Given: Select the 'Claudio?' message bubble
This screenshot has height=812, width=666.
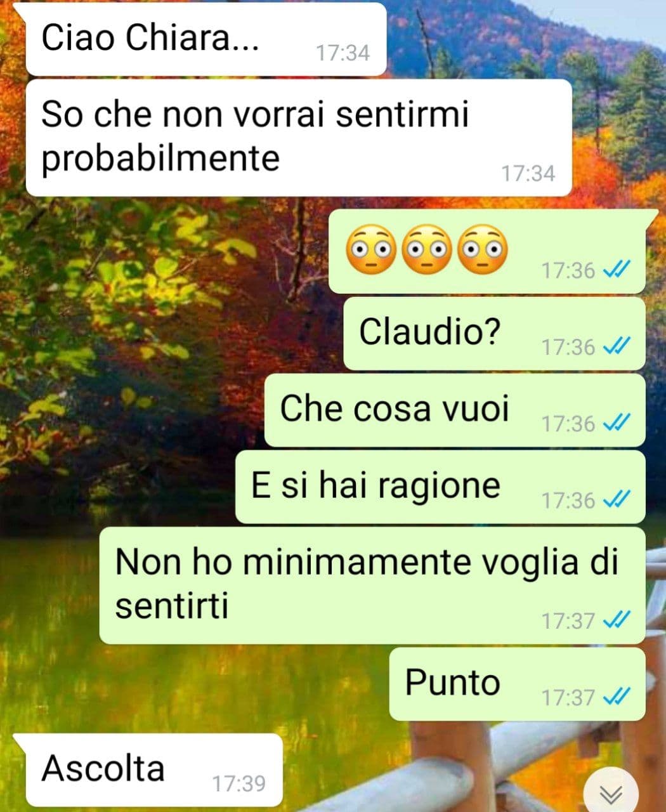Looking at the screenshot, I should [x=494, y=333].
